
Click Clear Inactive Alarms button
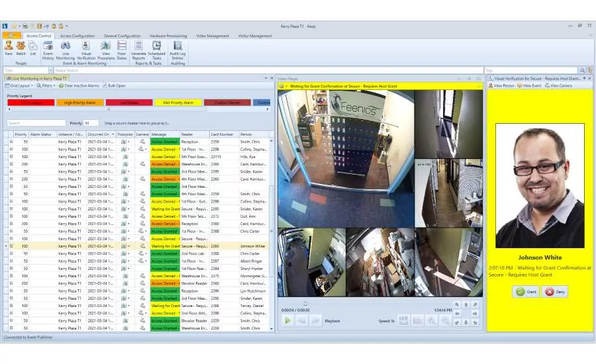point(79,86)
